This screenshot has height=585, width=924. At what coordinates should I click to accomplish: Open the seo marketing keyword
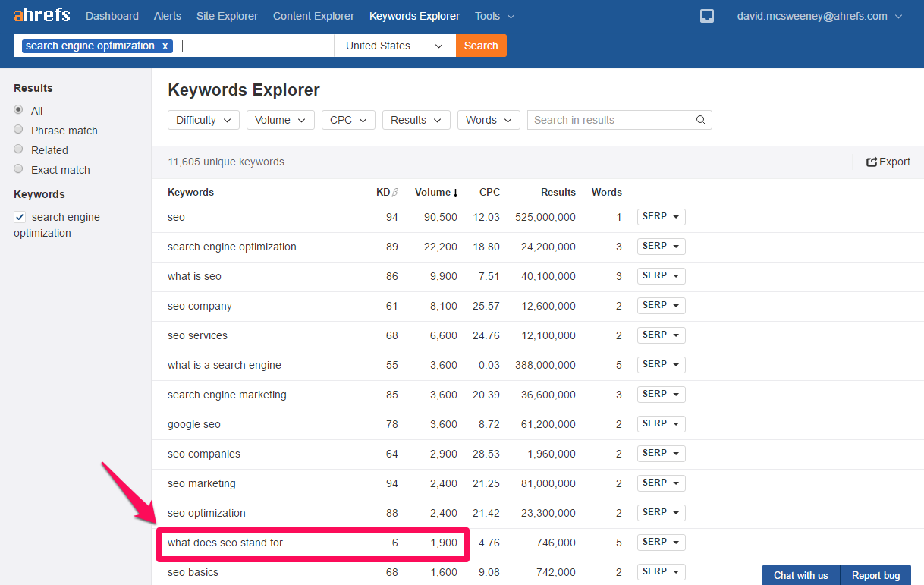pyautogui.click(x=202, y=483)
